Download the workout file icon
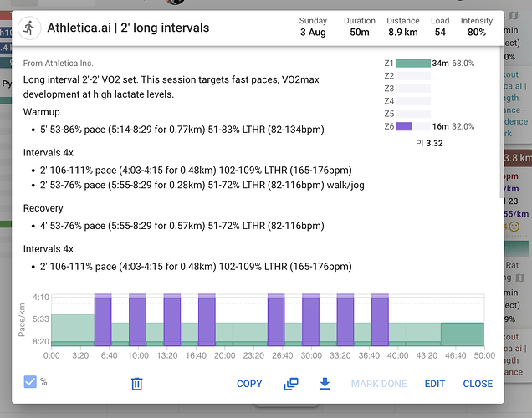Image resolution: width=532 pixels, height=418 pixels. tap(325, 384)
